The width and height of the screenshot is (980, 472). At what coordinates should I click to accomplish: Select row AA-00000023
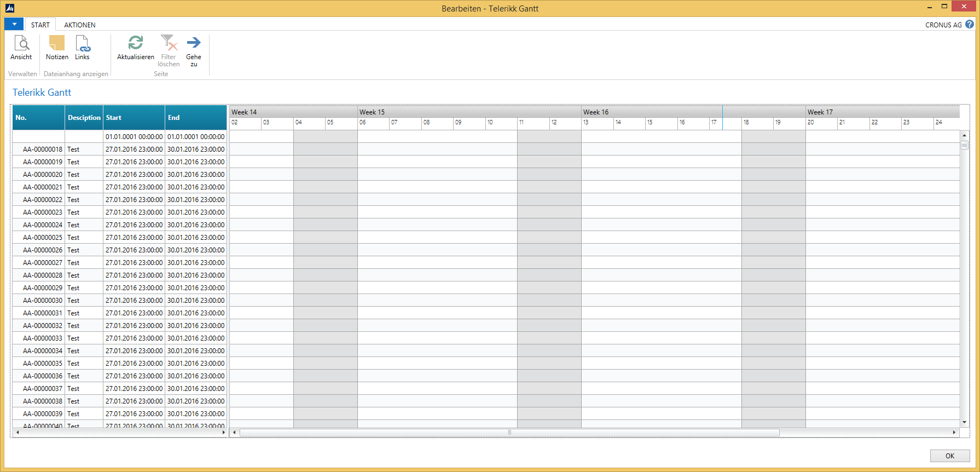pyautogui.click(x=119, y=212)
